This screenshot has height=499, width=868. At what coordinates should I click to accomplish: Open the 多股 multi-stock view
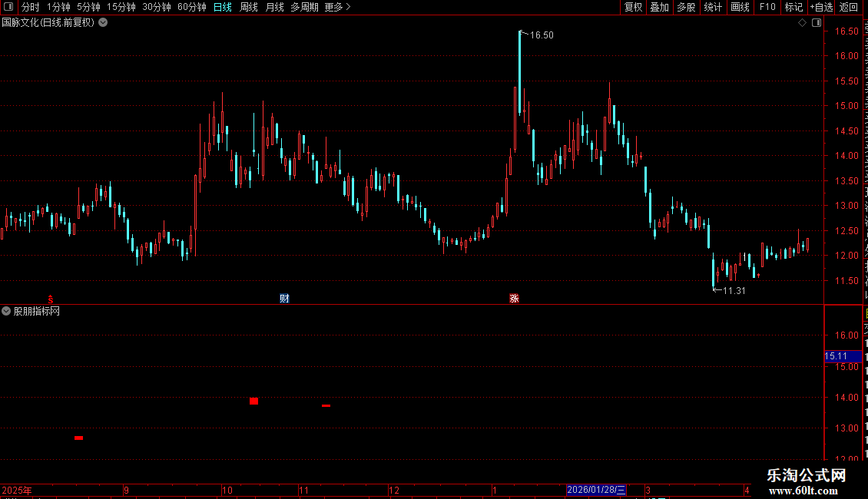[x=686, y=7]
